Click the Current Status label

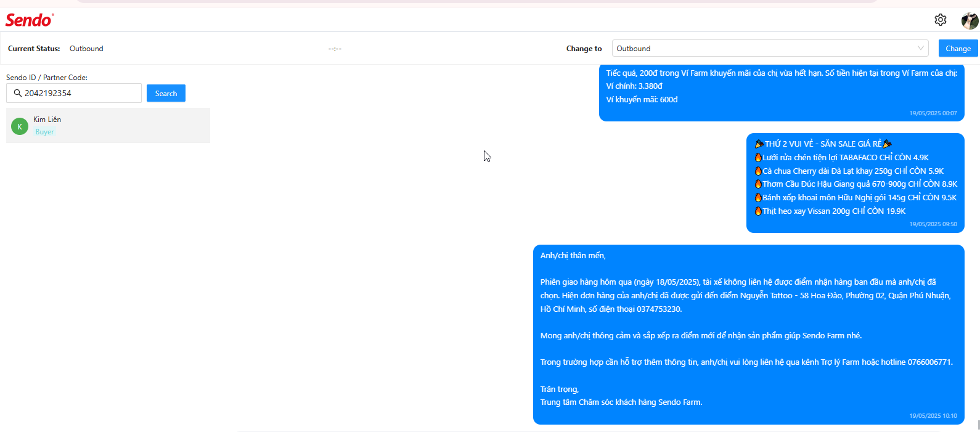(34, 49)
